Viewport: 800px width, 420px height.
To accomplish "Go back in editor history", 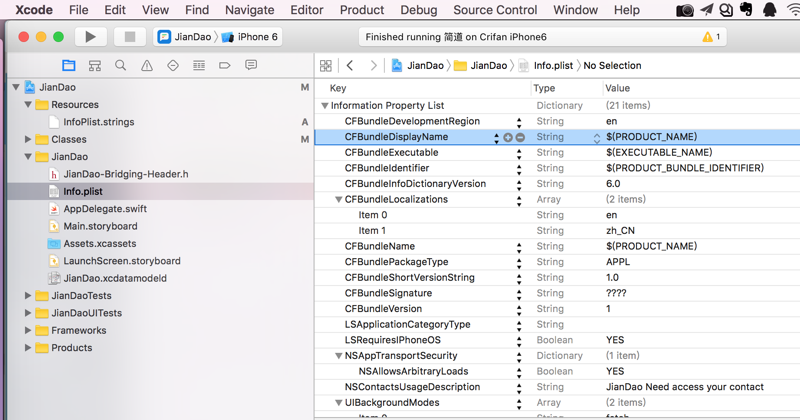I will coord(350,65).
